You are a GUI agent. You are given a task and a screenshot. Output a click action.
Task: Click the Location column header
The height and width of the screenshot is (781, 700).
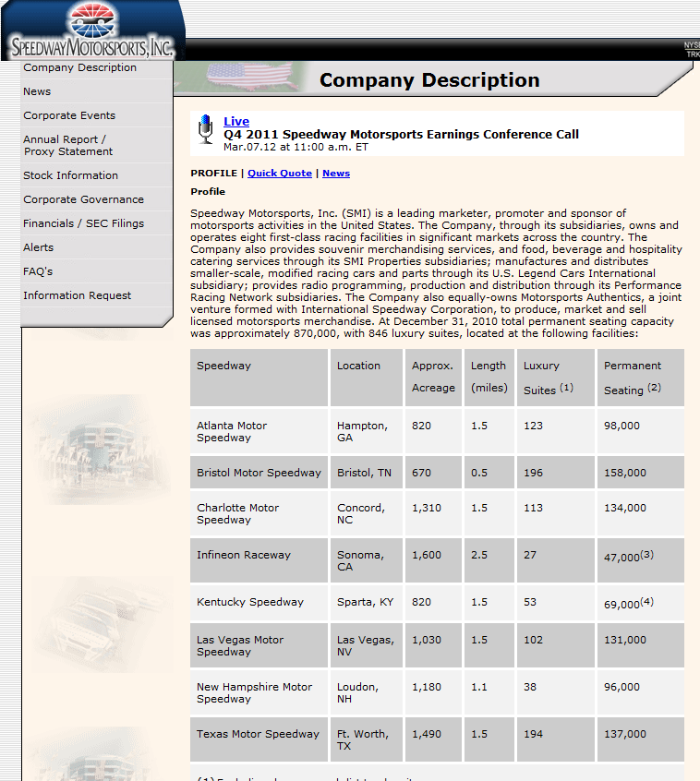click(x=367, y=377)
